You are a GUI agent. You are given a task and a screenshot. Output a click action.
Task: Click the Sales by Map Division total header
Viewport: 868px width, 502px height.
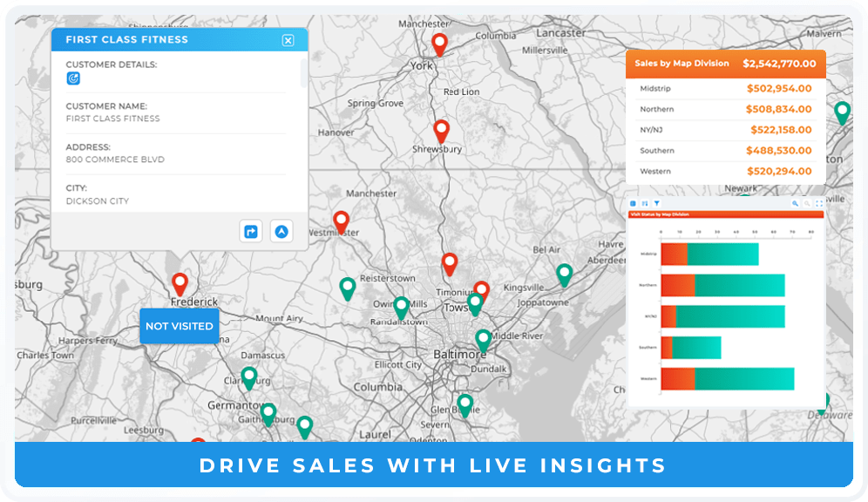[726, 64]
